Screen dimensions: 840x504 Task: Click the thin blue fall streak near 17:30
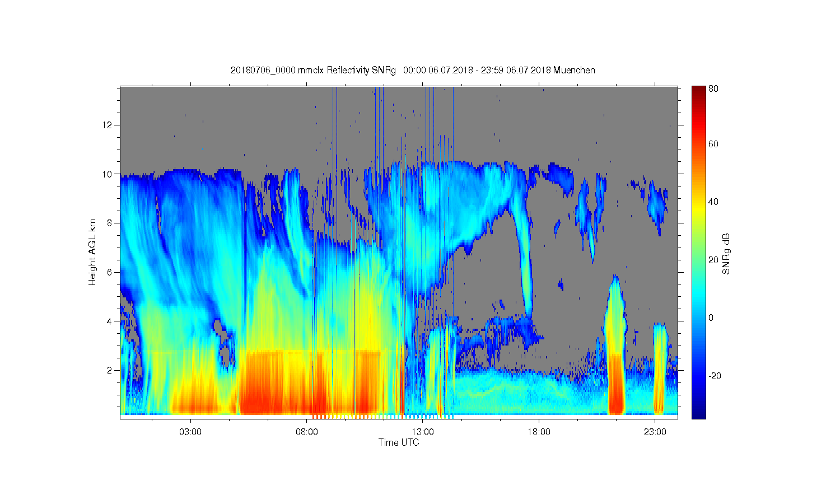(525, 263)
